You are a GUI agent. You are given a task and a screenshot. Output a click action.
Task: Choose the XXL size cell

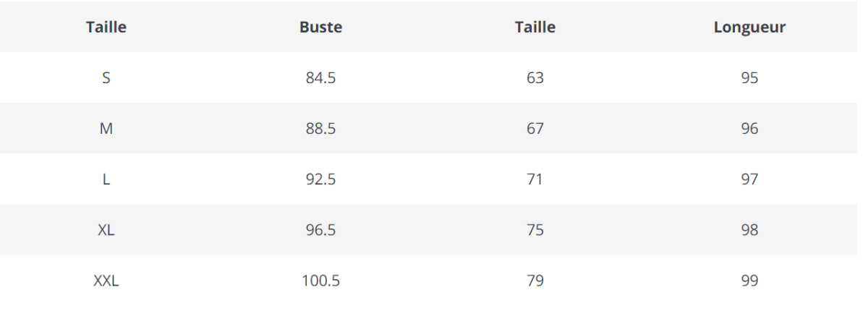tap(106, 281)
